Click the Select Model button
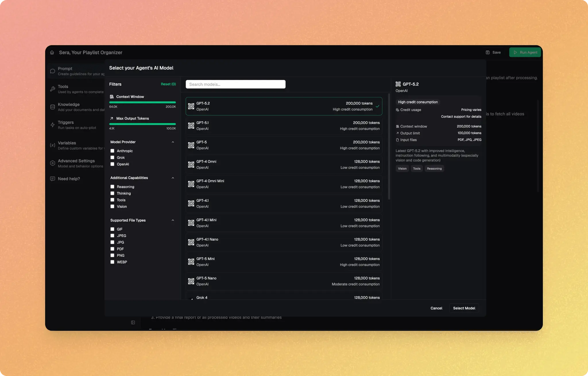The image size is (588, 376). (464, 308)
